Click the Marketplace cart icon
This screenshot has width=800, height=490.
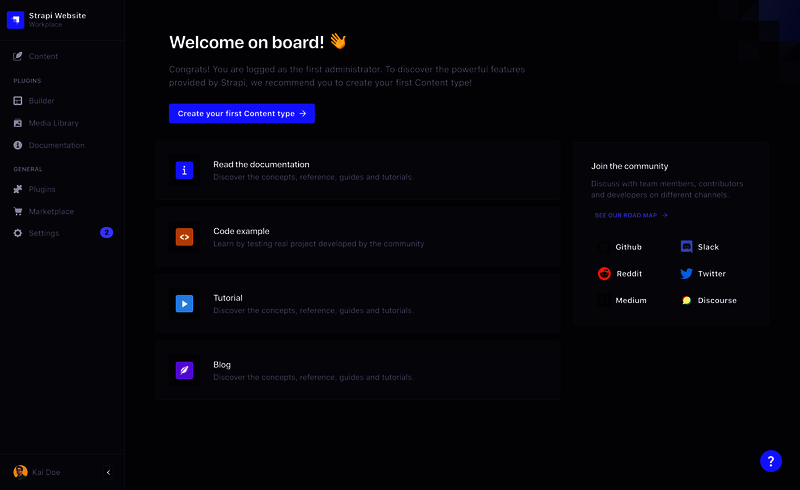18,211
